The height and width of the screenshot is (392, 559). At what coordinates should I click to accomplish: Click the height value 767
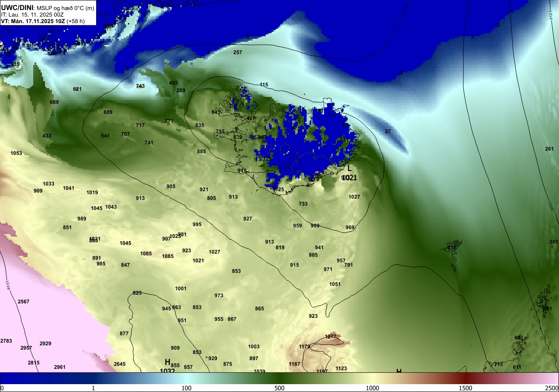(125, 134)
